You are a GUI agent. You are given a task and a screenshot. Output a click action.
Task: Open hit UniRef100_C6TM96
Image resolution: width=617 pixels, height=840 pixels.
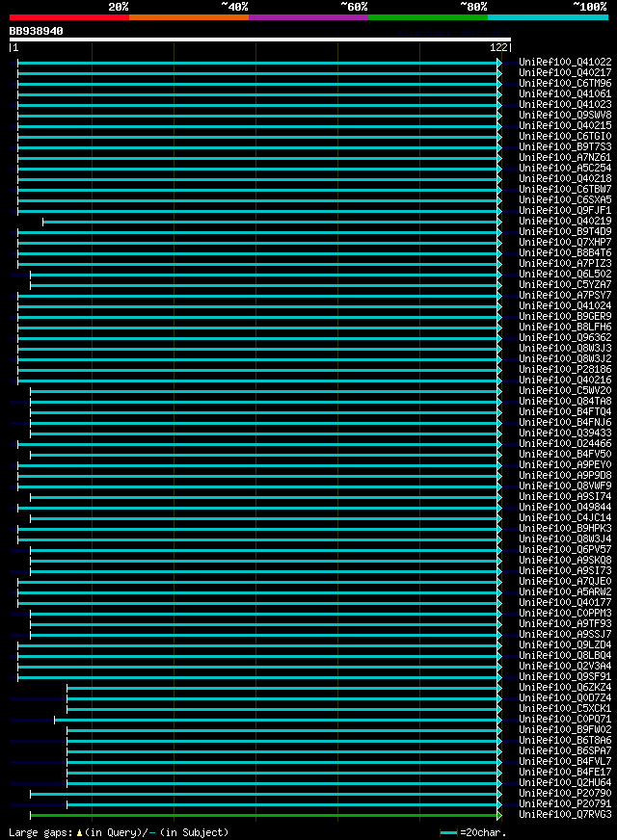click(565, 84)
